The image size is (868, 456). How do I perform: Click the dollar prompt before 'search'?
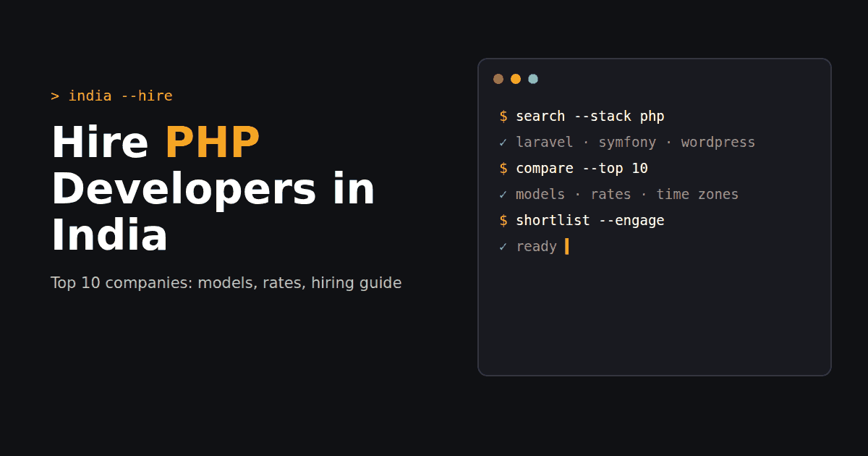503,116
